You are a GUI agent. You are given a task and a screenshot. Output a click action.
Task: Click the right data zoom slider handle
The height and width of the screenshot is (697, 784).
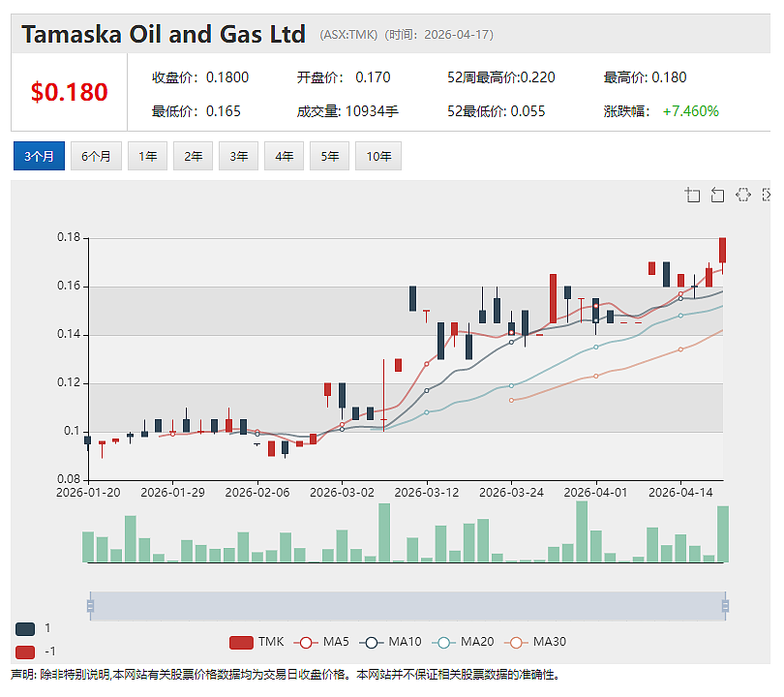[726, 606]
